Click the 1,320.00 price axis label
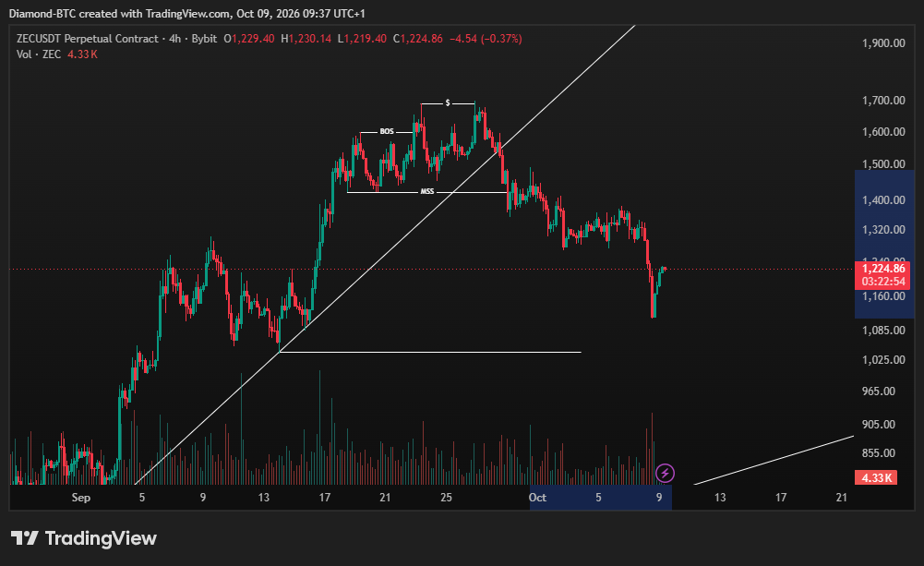Image resolution: width=924 pixels, height=566 pixels. pos(883,230)
